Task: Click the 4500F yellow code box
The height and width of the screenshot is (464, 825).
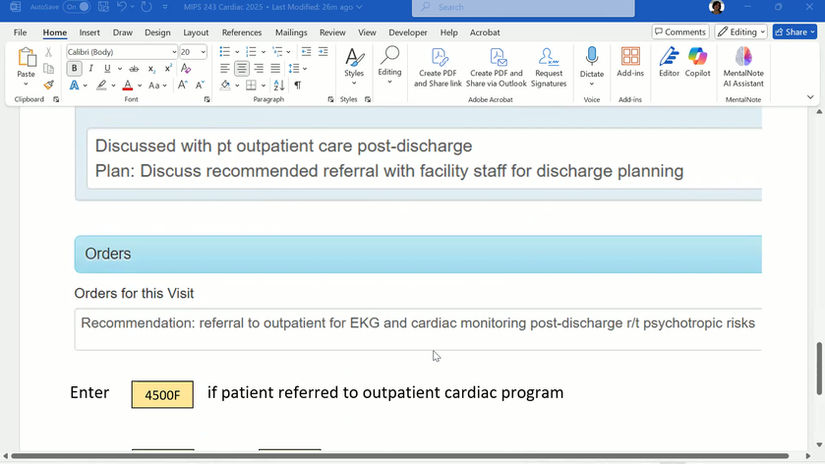Action: click(163, 395)
